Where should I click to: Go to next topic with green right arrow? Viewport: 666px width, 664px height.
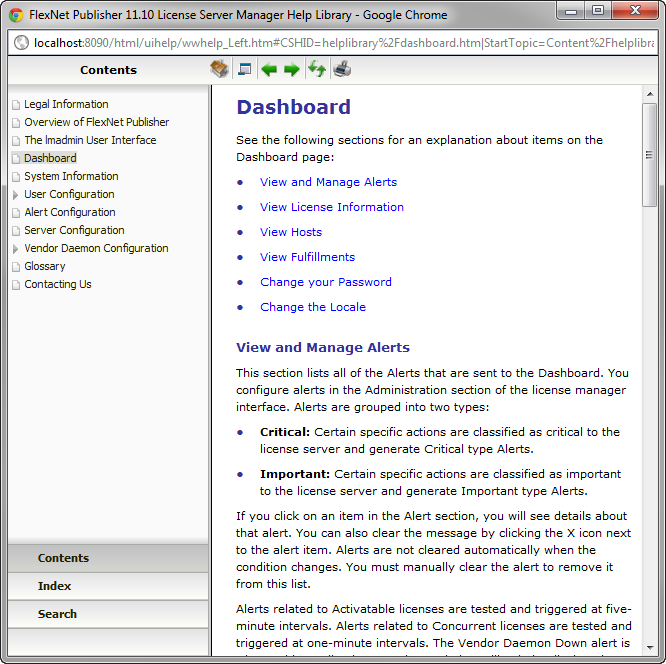tap(292, 69)
